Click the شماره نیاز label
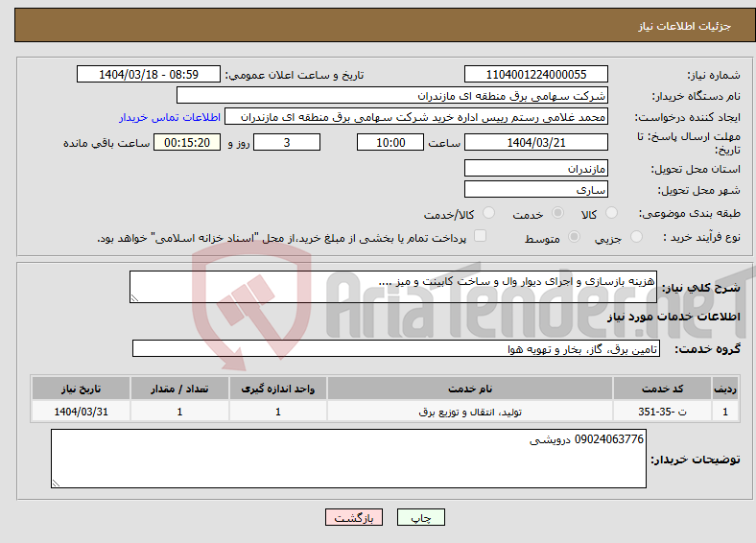Viewport: 756px width, 543px height. [714, 75]
